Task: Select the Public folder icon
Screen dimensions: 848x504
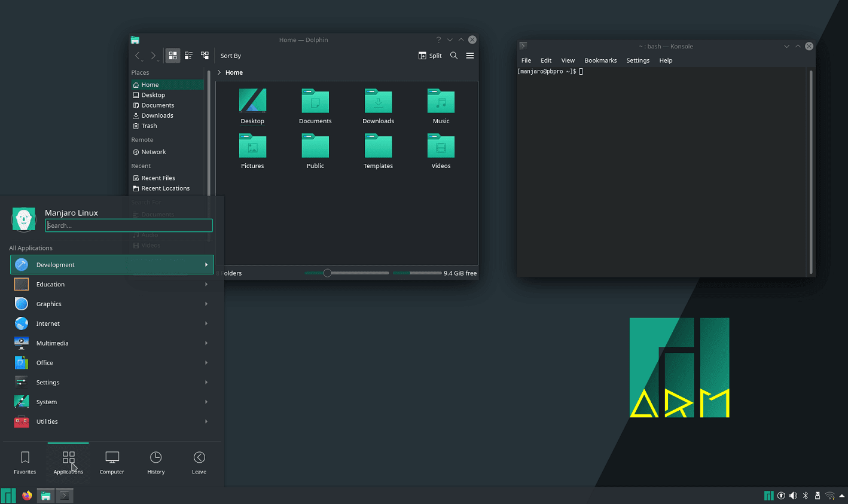Action: (315, 151)
